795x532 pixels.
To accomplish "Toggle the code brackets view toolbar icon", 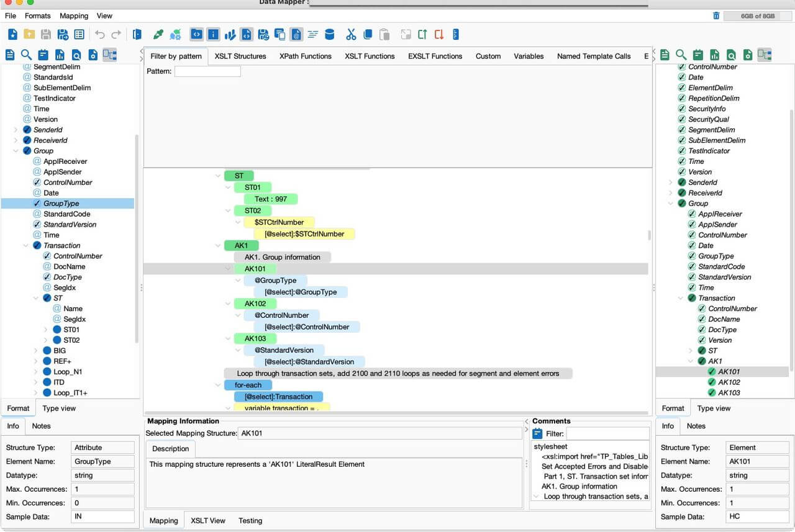I will (196, 34).
